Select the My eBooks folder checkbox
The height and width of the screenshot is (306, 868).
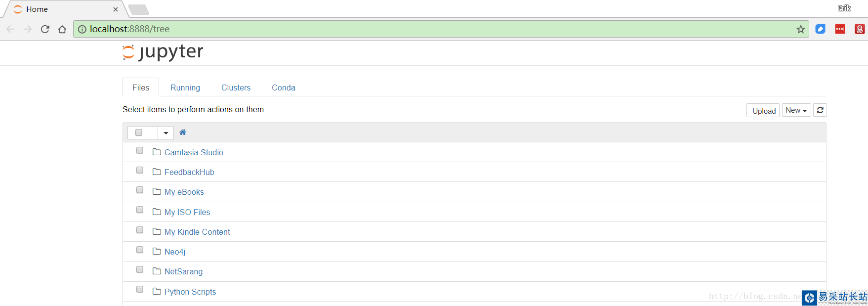(140, 190)
